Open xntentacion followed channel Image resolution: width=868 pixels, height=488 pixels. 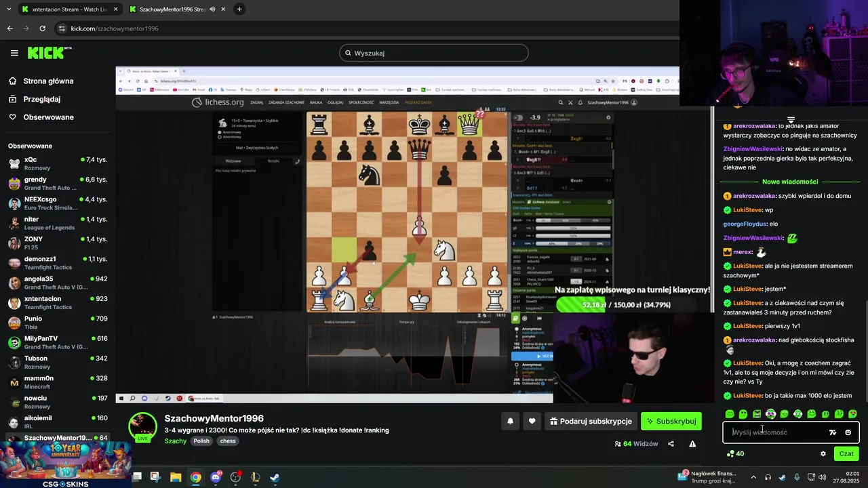pos(58,302)
